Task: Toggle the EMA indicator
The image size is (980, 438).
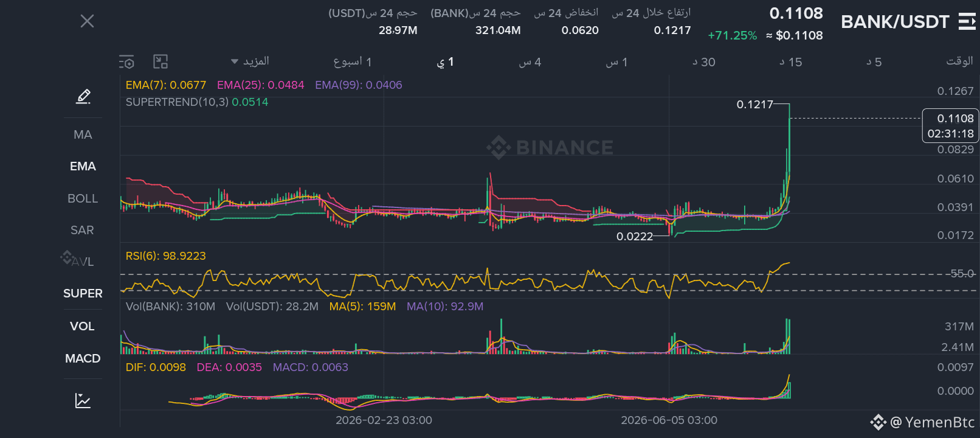Action: (83, 166)
